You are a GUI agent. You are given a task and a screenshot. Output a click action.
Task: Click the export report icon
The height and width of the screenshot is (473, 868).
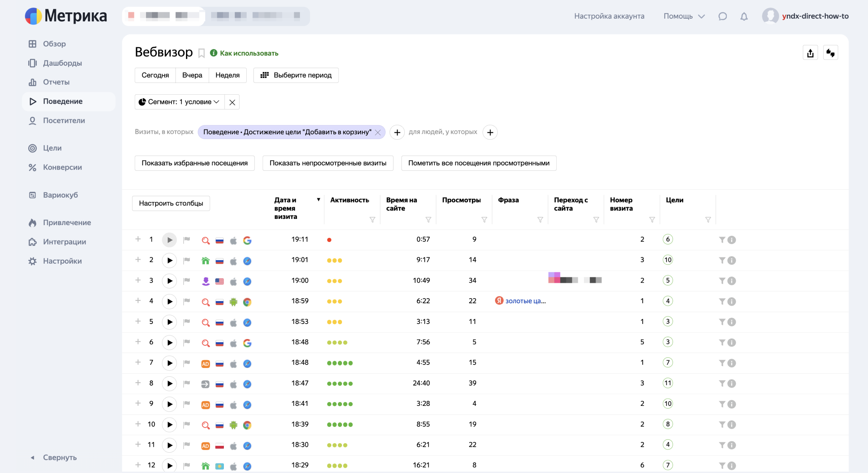point(810,53)
